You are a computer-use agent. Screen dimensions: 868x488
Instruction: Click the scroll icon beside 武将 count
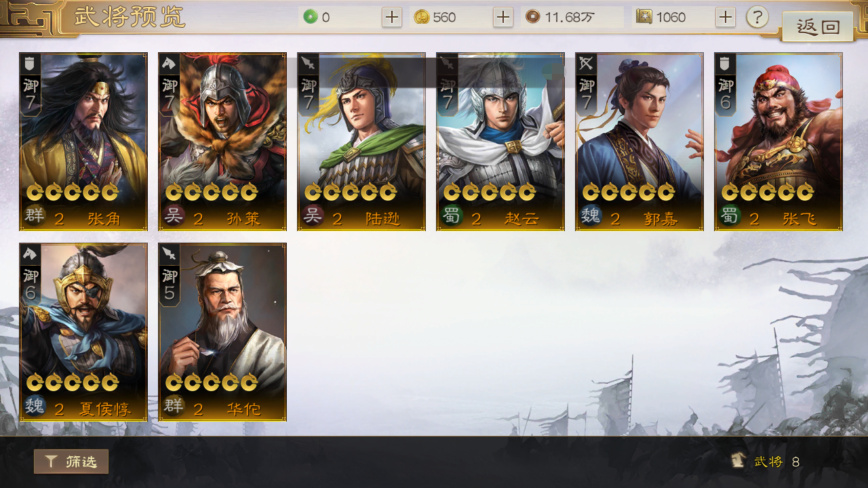(x=739, y=461)
